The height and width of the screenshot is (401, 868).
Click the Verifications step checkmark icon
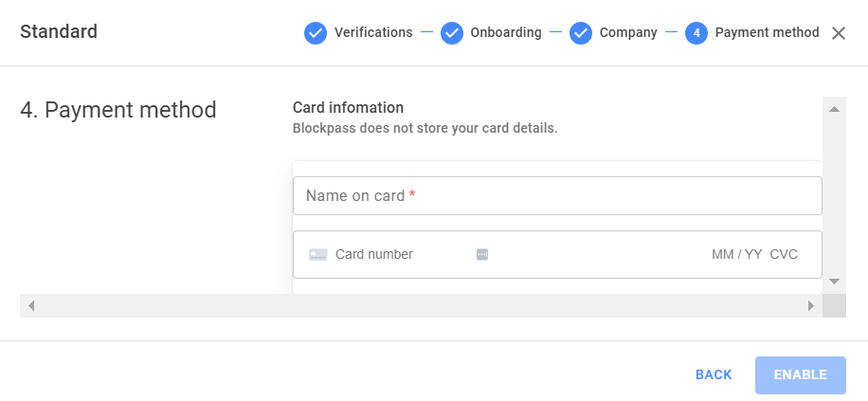316,33
